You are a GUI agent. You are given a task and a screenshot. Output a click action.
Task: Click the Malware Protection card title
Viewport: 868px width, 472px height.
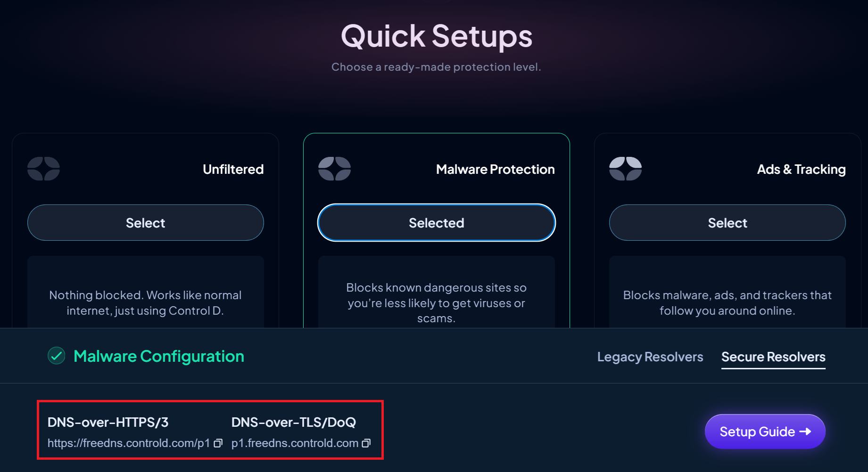[495, 170]
